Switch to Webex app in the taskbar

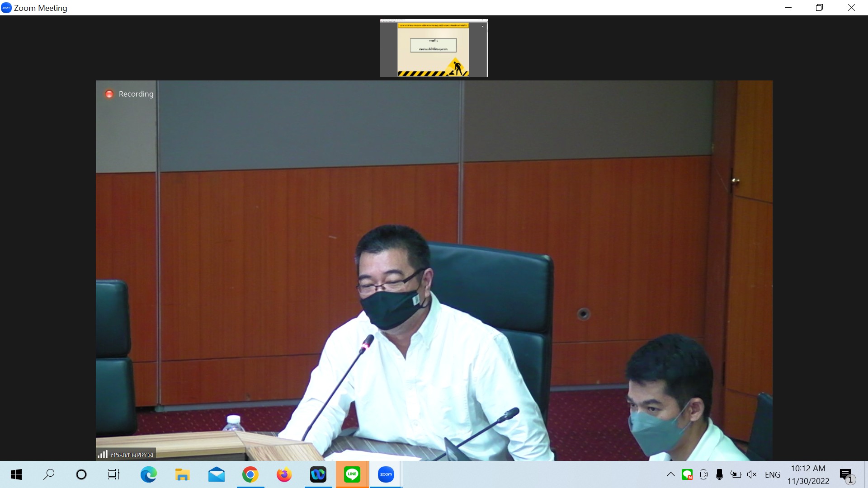(318, 474)
